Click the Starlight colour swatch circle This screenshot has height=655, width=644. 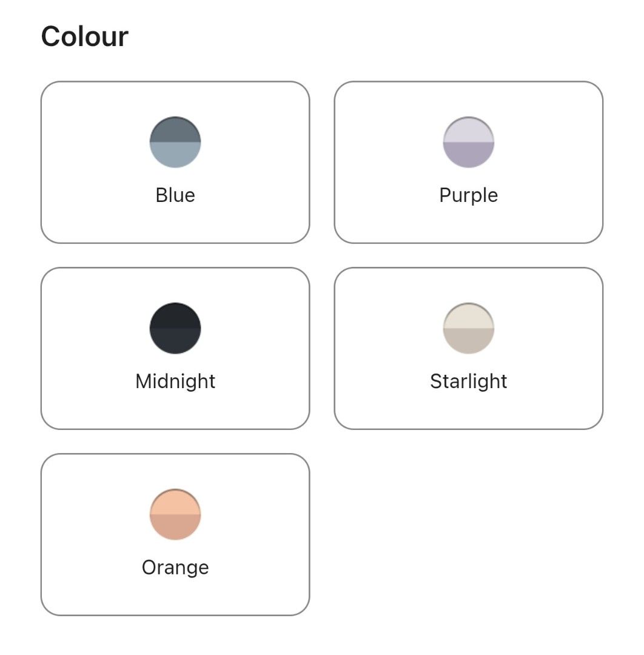[x=468, y=329]
